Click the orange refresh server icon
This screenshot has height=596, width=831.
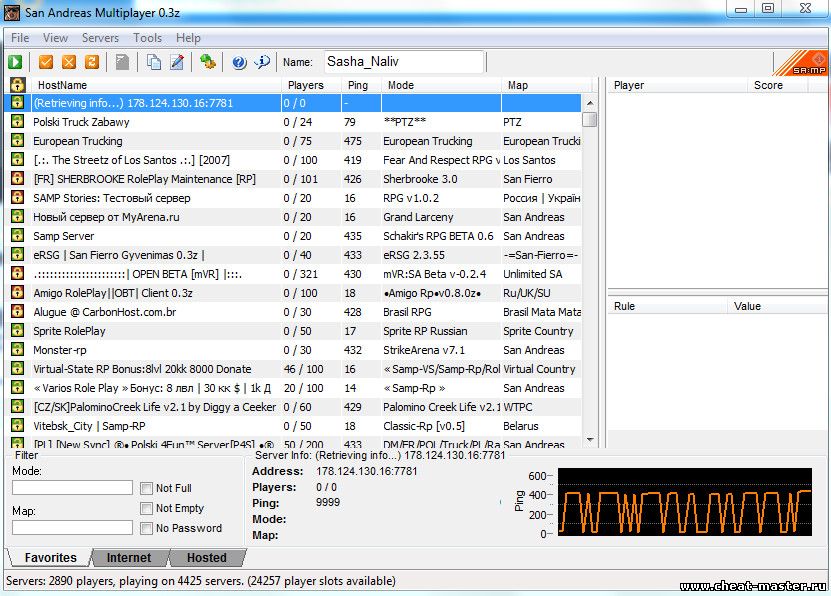point(92,62)
